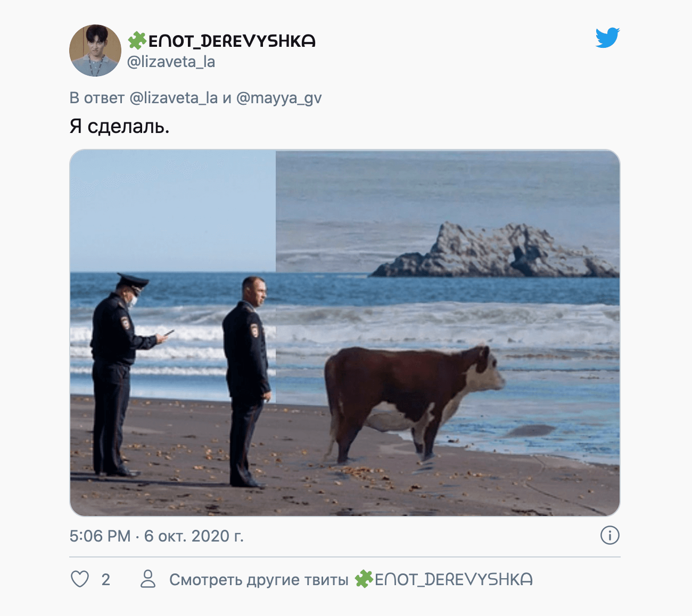Click the tweet text "Я сделаль."
Screen dimensions: 692x616
tap(120, 126)
